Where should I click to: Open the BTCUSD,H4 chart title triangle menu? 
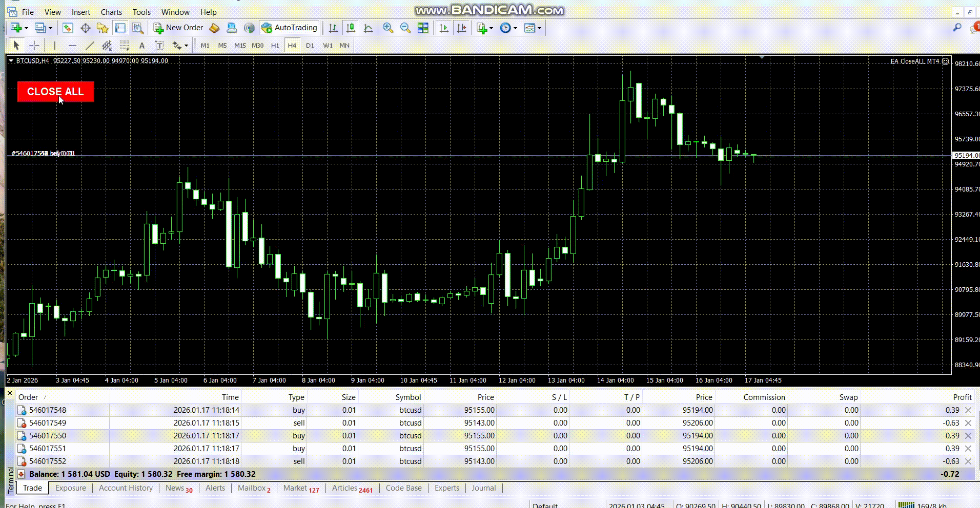[x=11, y=61]
